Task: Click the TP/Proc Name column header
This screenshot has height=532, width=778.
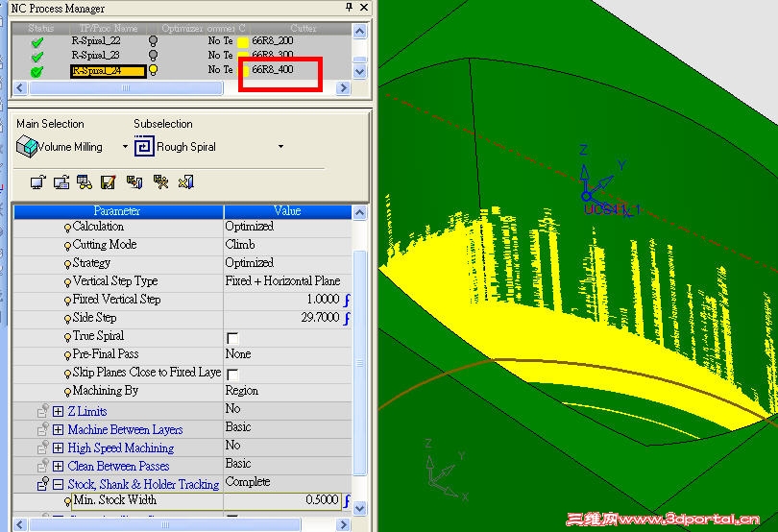Action: point(109,28)
